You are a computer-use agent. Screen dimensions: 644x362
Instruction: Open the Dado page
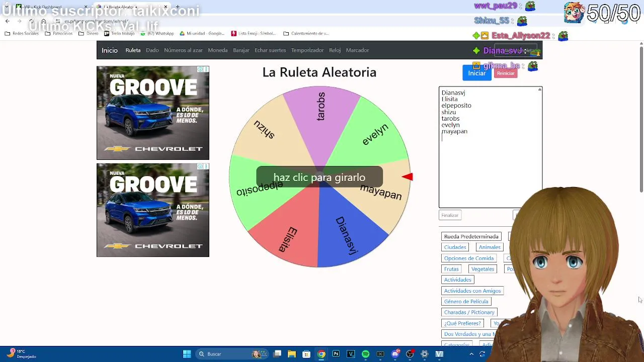pyautogui.click(x=152, y=50)
